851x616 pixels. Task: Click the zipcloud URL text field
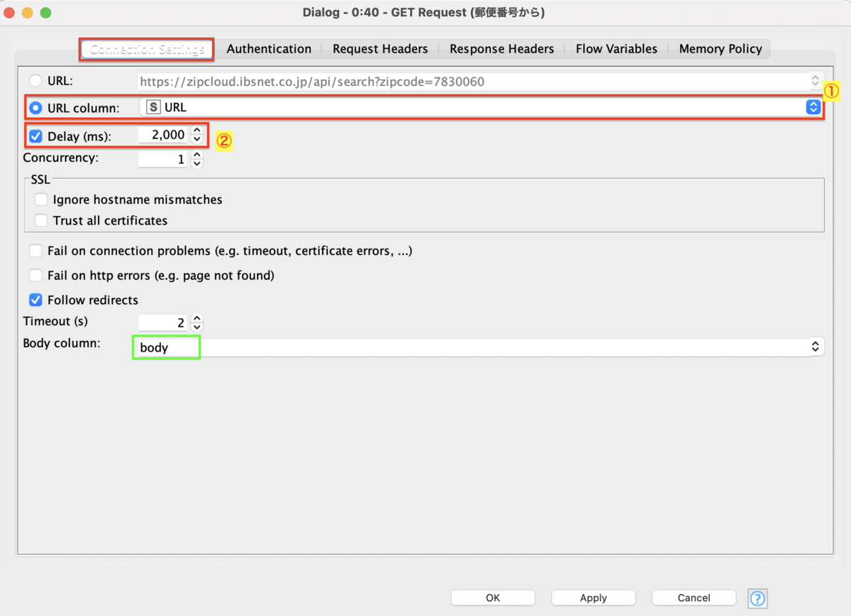pos(474,82)
